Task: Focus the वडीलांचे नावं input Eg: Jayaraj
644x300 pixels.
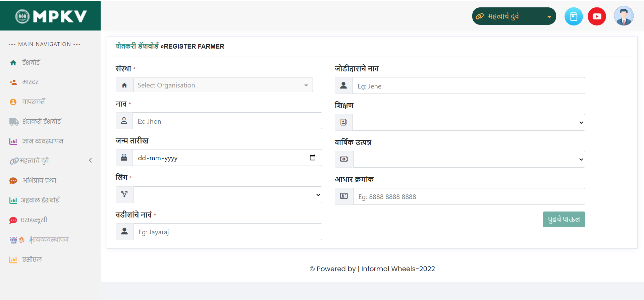Action: (228, 232)
